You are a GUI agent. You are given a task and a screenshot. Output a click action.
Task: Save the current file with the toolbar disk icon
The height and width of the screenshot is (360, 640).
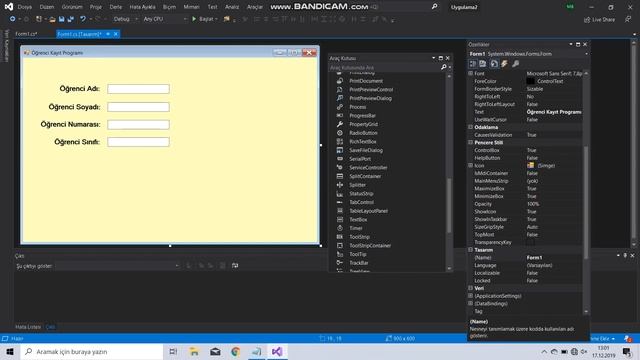pyautogui.click(x=62, y=19)
